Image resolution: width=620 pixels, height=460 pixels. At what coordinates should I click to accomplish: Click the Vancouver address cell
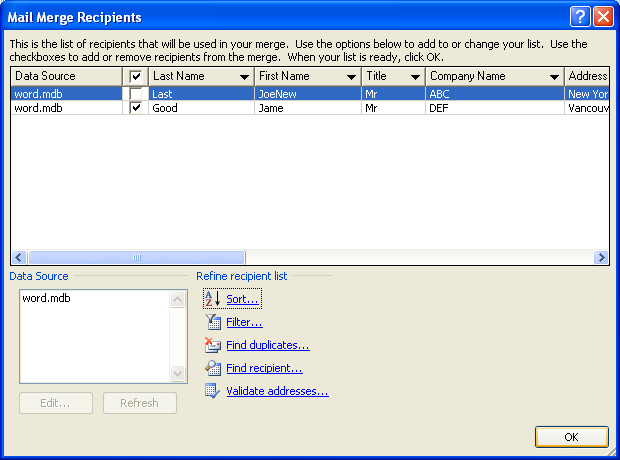[x=587, y=108]
